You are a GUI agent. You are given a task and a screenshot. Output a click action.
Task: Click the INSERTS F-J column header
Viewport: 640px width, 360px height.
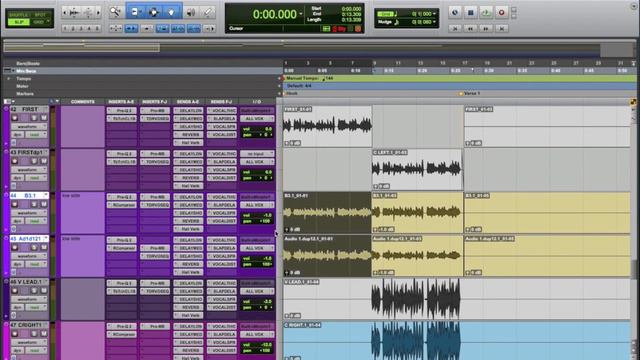click(x=155, y=102)
